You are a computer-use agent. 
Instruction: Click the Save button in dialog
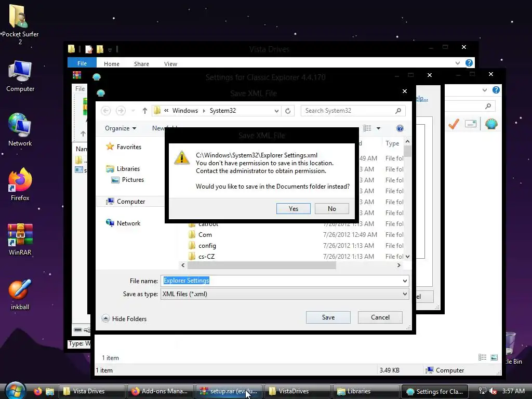pos(328,317)
